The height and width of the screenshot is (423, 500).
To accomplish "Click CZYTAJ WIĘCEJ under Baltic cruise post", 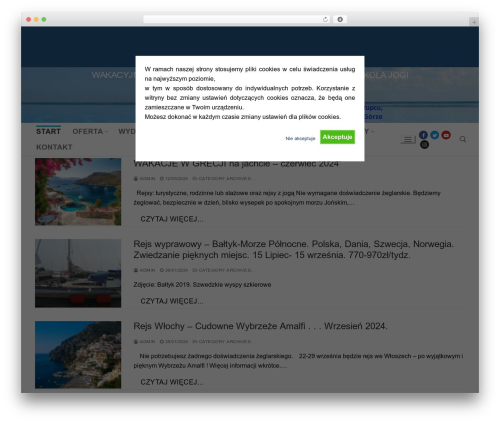I will coord(172,301).
